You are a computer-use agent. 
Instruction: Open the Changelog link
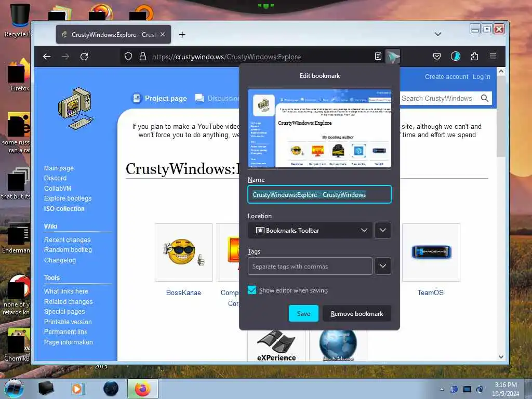[60, 260]
